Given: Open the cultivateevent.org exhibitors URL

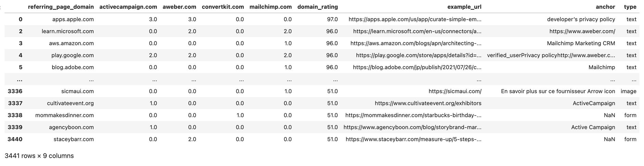Looking at the screenshot, I should pyautogui.click(x=428, y=103).
